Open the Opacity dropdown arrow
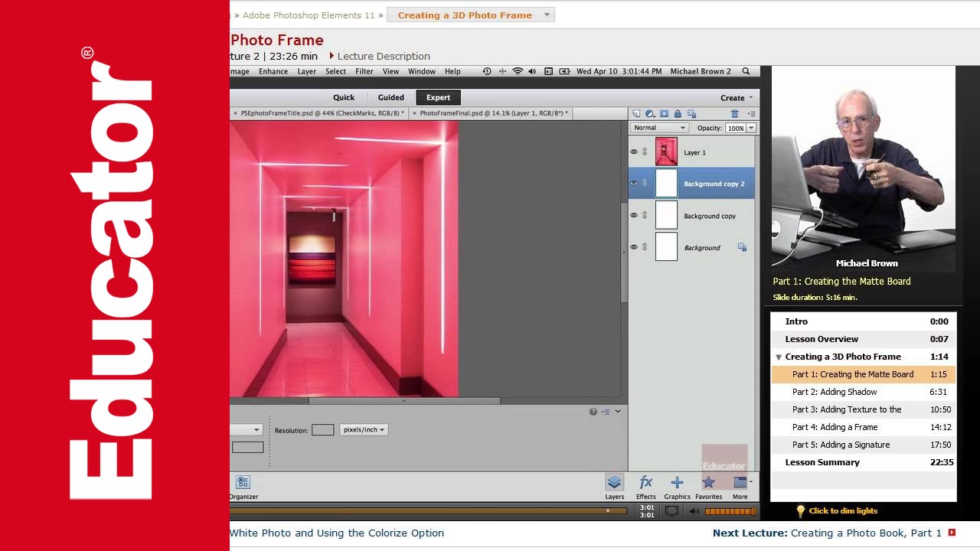This screenshot has width=980, height=551. 751,128
